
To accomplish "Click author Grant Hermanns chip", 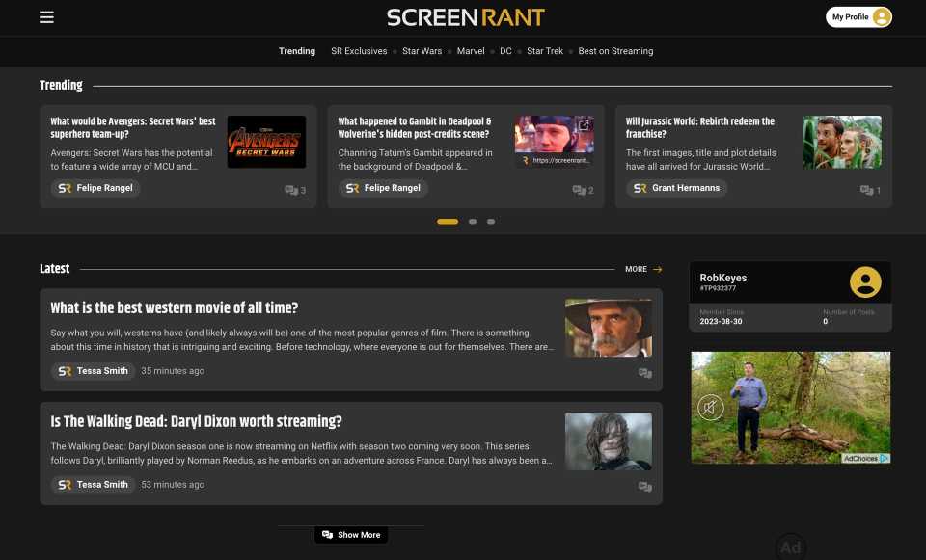I will pos(676,188).
